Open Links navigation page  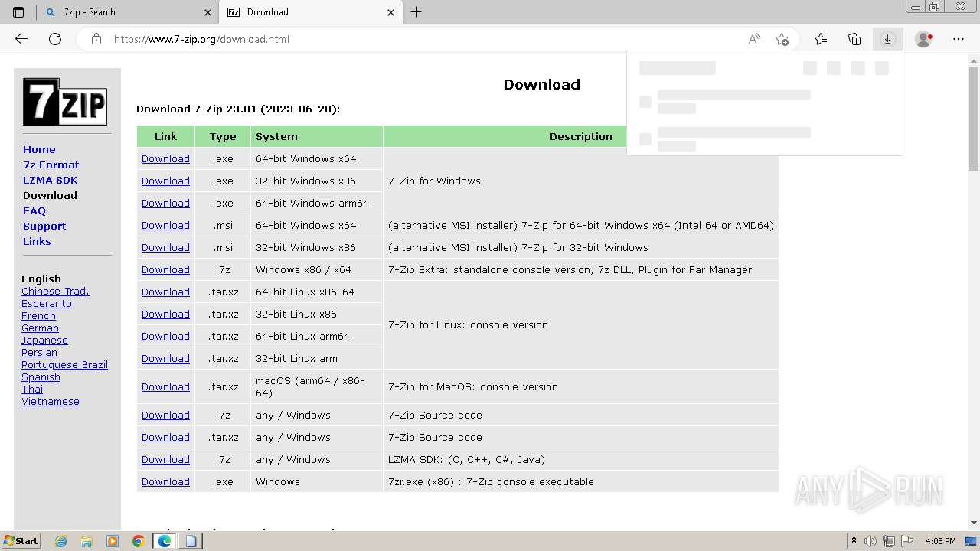tap(37, 241)
